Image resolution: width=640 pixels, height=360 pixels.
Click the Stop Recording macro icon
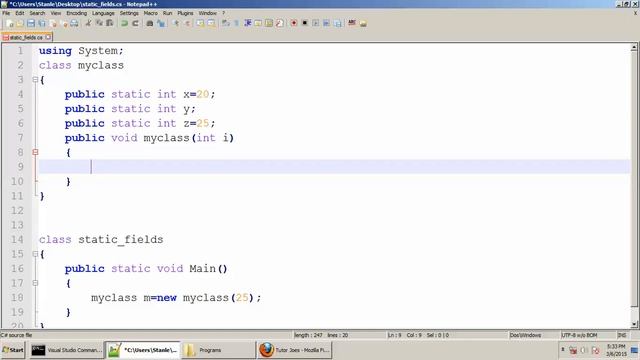tap(304, 23)
